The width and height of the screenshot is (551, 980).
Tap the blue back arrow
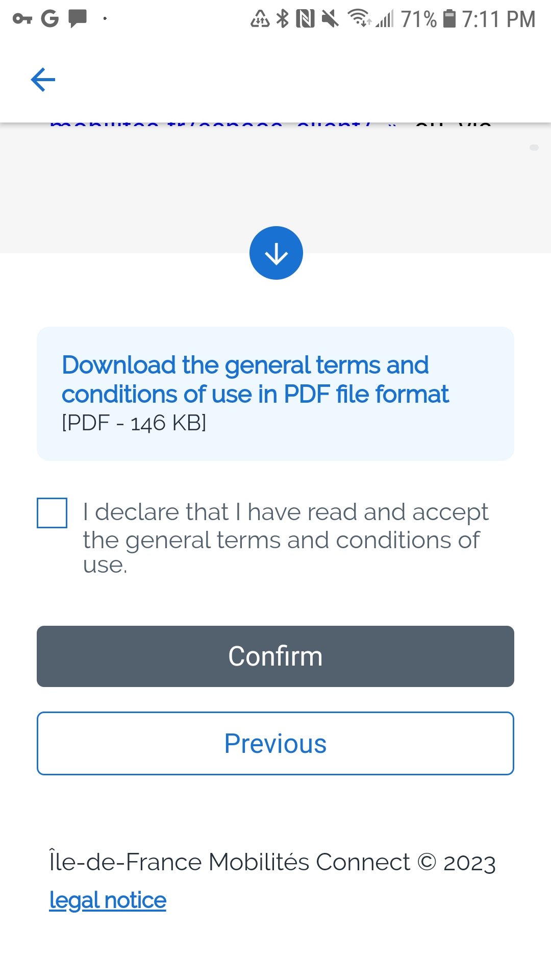[43, 80]
